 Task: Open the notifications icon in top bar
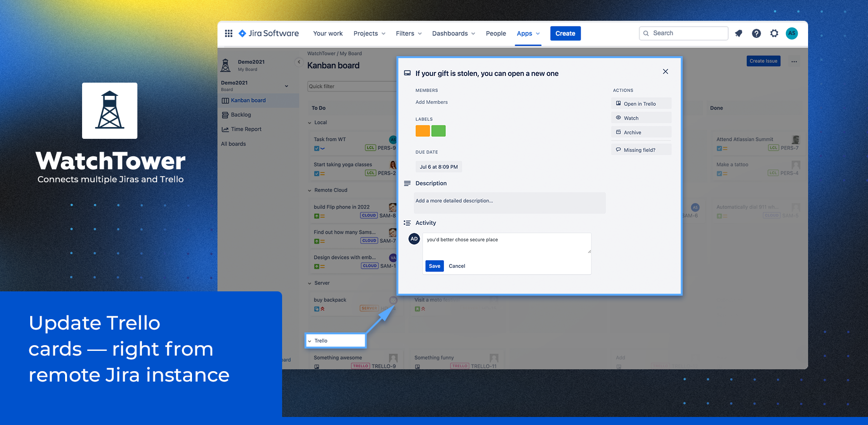[x=739, y=34]
